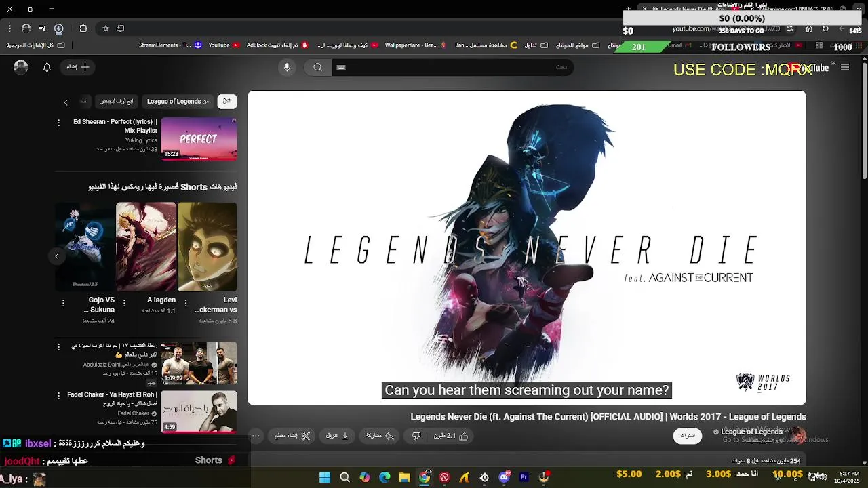The height and width of the screenshot is (488, 868).
Task: Open Adobe Premiere Pro from taskbar
Action: pyautogui.click(x=524, y=477)
